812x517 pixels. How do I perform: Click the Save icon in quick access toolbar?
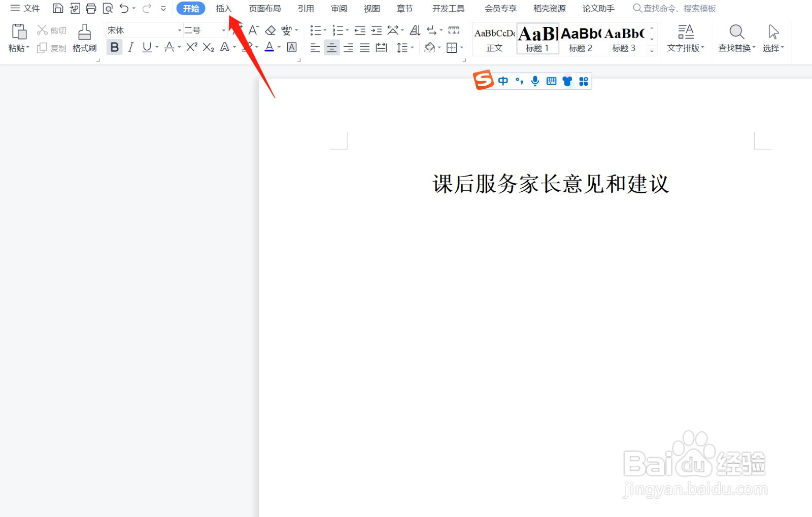coord(58,8)
